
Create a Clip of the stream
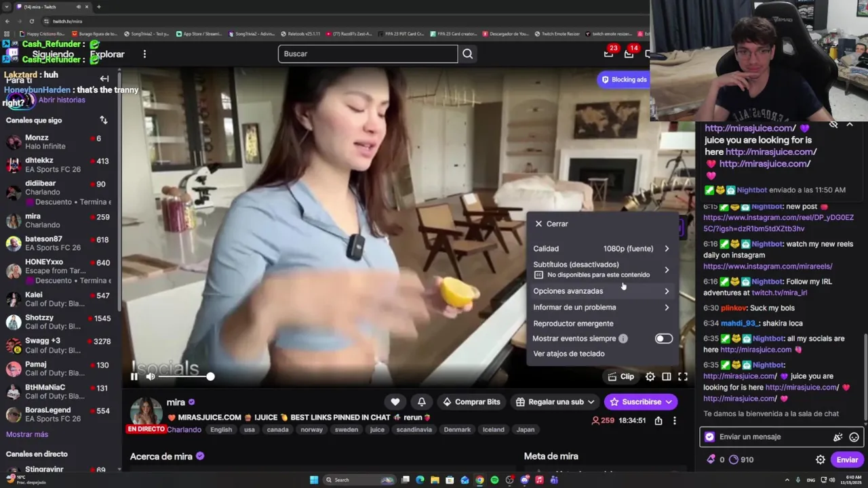(621, 377)
